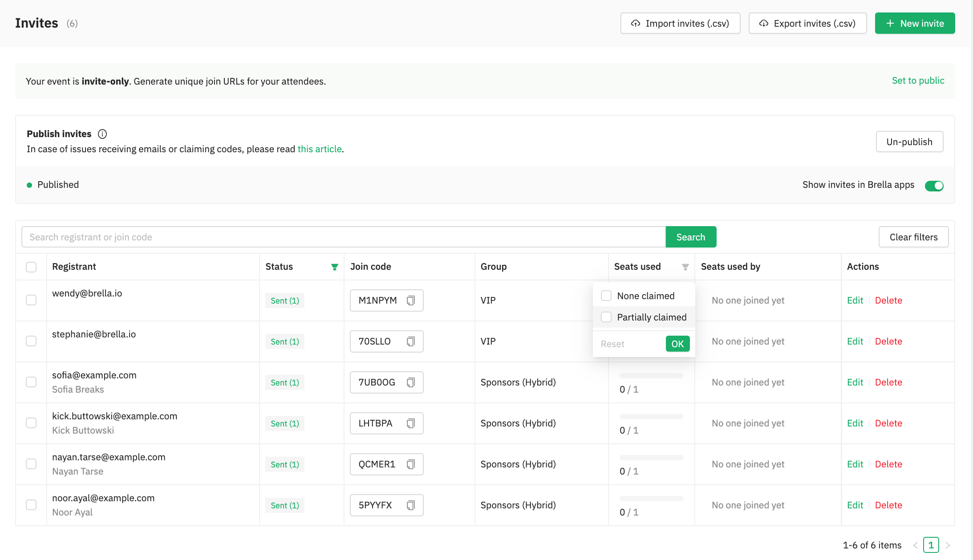The width and height of the screenshot is (973, 560).
Task: Click the Sent (1) status for wendy@brella.io
Action: coord(285,300)
